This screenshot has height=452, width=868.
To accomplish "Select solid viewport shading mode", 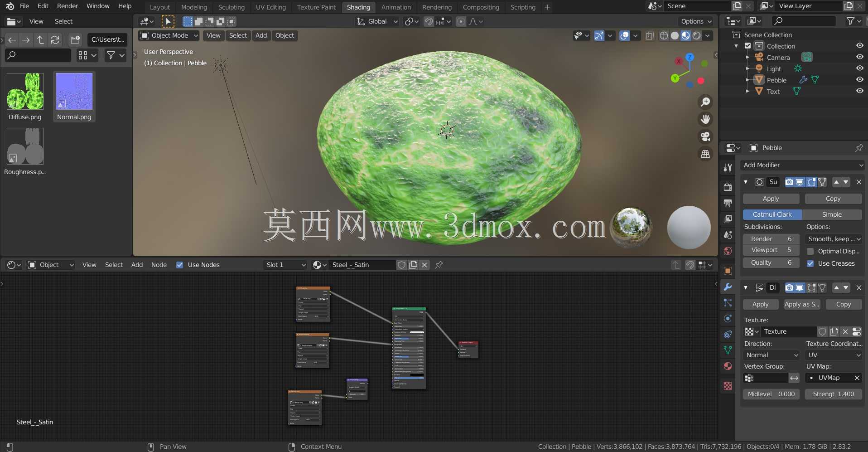I will [x=675, y=35].
